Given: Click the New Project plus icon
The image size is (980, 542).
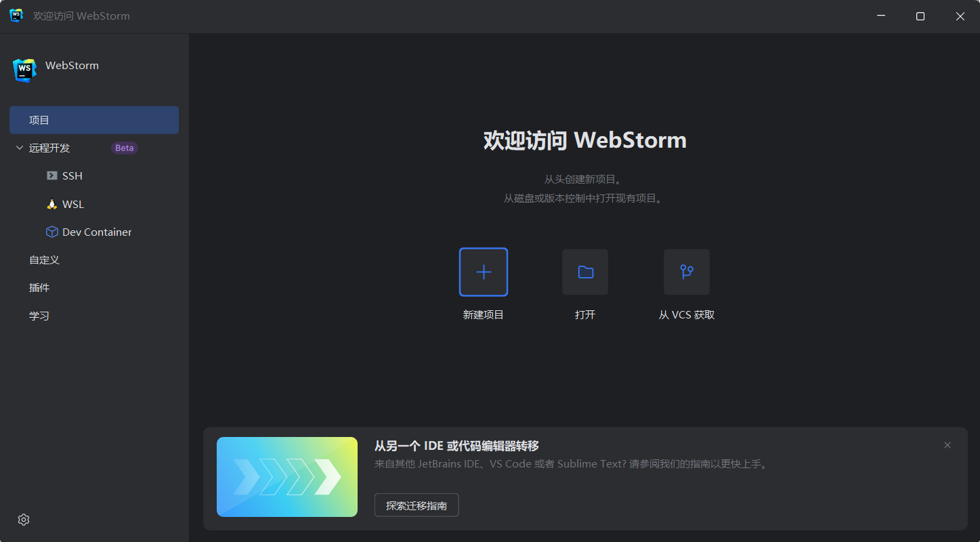Looking at the screenshot, I should pyautogui.click(x=483, y=272).
